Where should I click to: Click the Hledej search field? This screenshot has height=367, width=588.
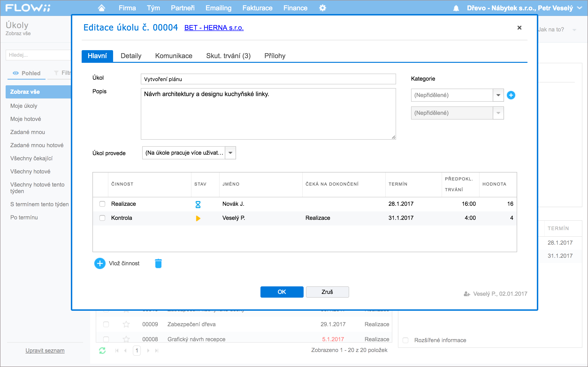click(x=39, y=55)
